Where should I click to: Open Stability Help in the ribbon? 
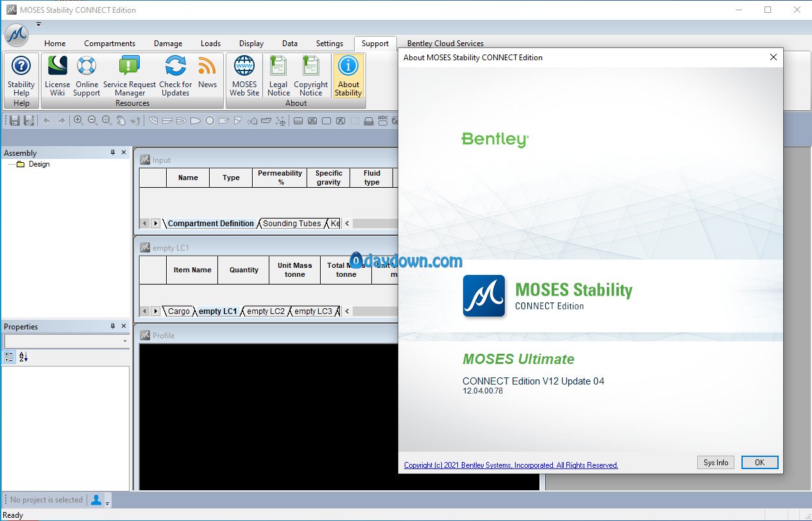pyautogui.click(x=21, y=75)
